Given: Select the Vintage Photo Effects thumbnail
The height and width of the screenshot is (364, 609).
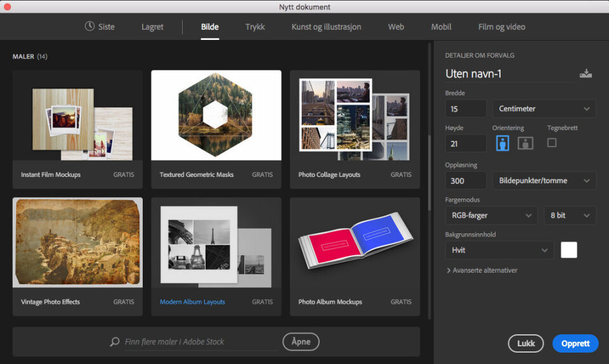Looking at the screenshot, I should pyautogui.click(x=77, y=242).
